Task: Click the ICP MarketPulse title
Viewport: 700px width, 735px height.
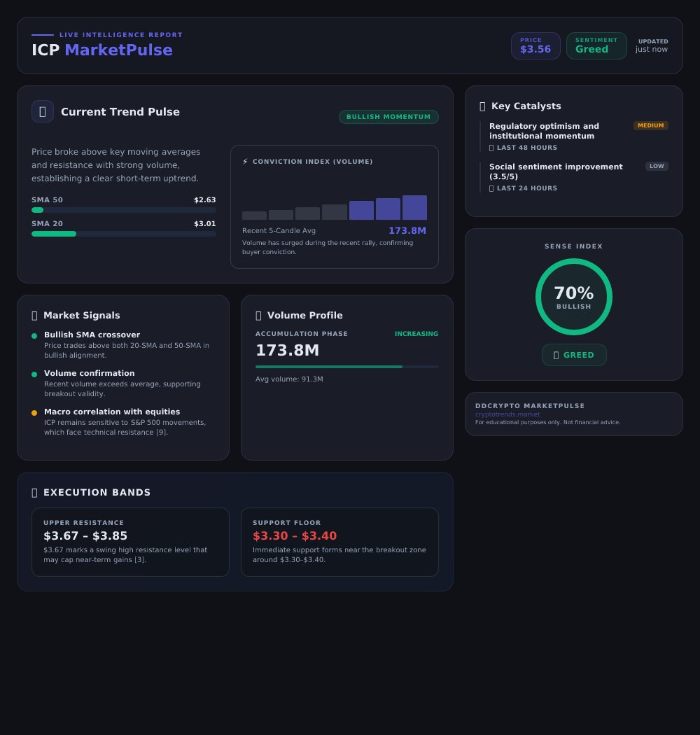Action: pos(101,50)
